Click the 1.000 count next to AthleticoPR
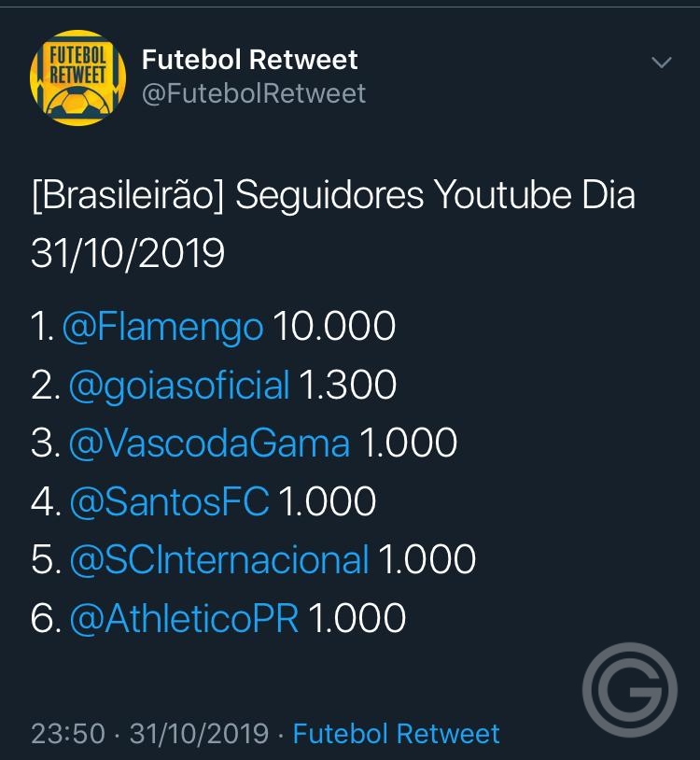The width and height of the screenshot is (700, 760). point(357,618)
